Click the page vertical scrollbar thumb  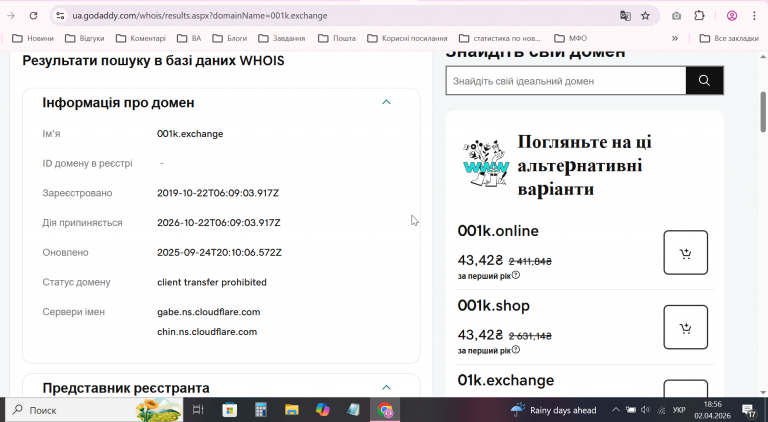pos(763,112)
